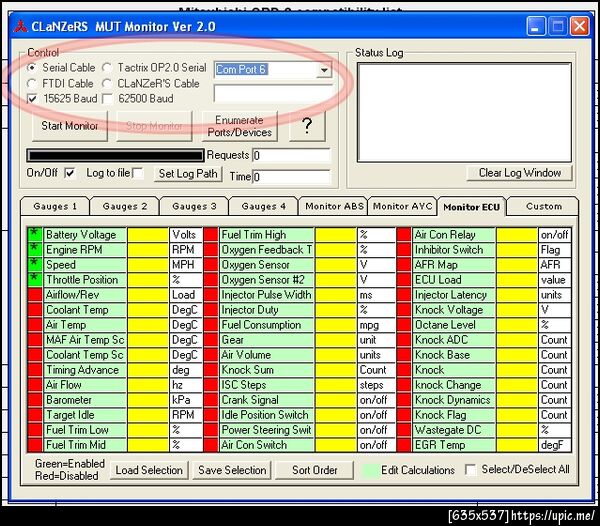Enable the Log to file checkbox
This screenshot has width=600, height=526.
click(x=138, y=173)
